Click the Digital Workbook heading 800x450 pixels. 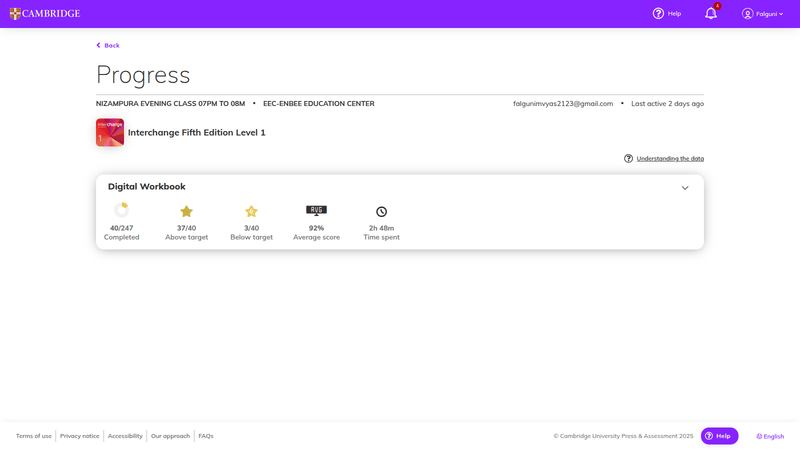tap(146, 187)
